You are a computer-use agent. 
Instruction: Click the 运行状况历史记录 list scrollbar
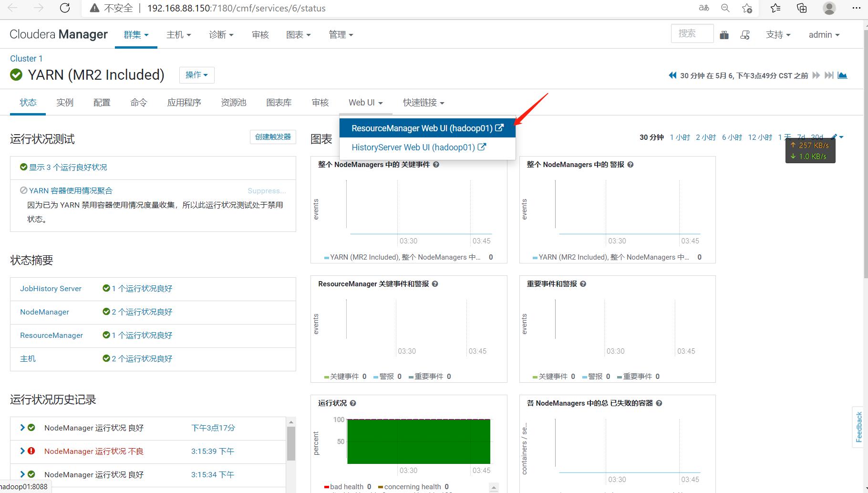pos(291,444)
